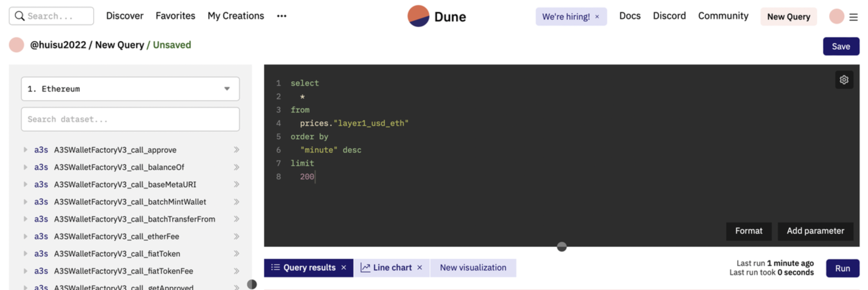Expand the A3SWalletFactoryV3_call_balanceOf table
This screenshot has width=868, height=290.
coord(25,167)
